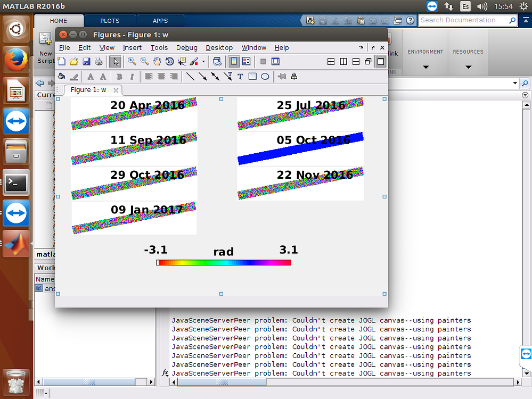Screen dimensions: 532x399
Task: Select the Zoom Out magnifier tool
Action: click(x=144, y=61)
